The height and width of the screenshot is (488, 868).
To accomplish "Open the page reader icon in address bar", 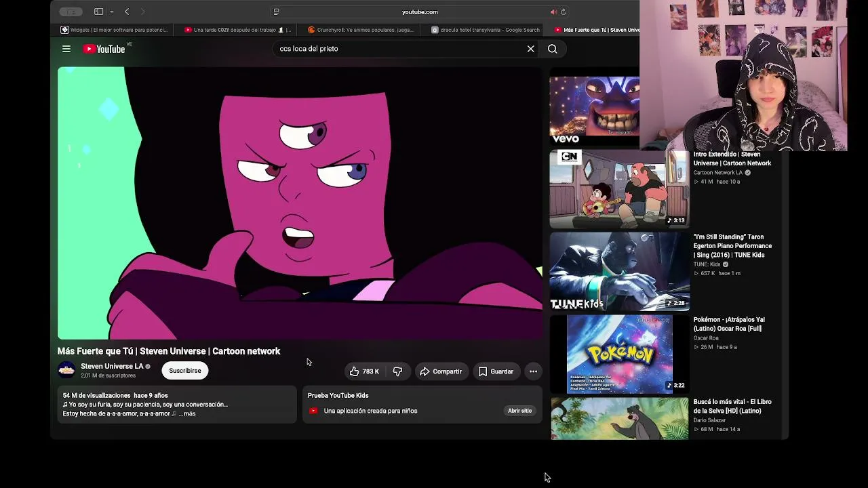I will coord(276,12).
